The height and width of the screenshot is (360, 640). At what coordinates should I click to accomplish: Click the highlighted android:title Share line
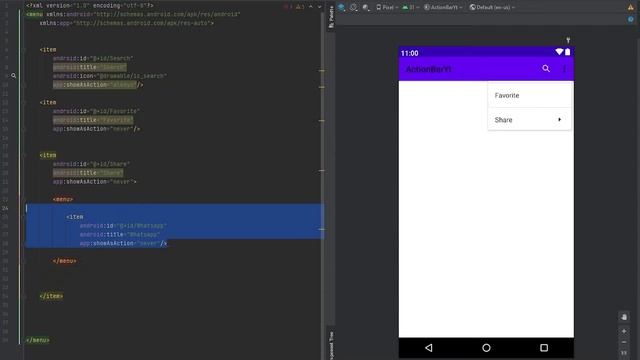click(x=88, y=173)
